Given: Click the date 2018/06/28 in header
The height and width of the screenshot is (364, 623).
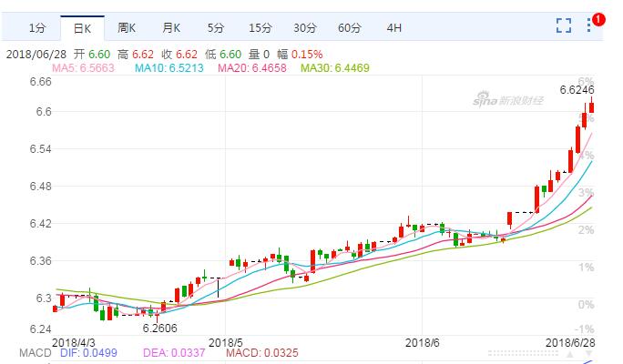Looking at the screenshot, I should point(36,55).
